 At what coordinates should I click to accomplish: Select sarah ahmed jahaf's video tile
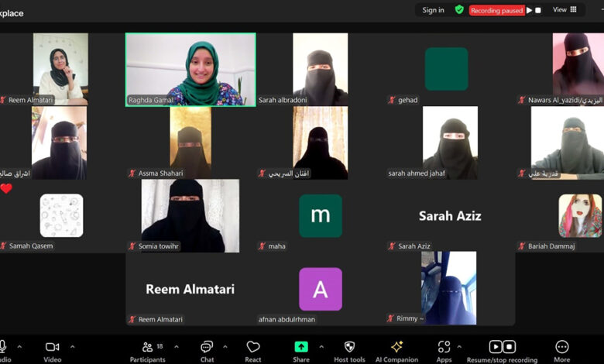coord(450,143)
